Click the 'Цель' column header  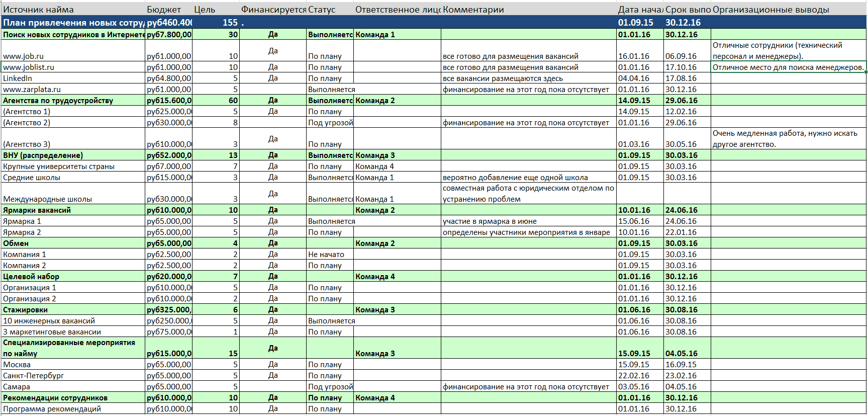point(216,10)
